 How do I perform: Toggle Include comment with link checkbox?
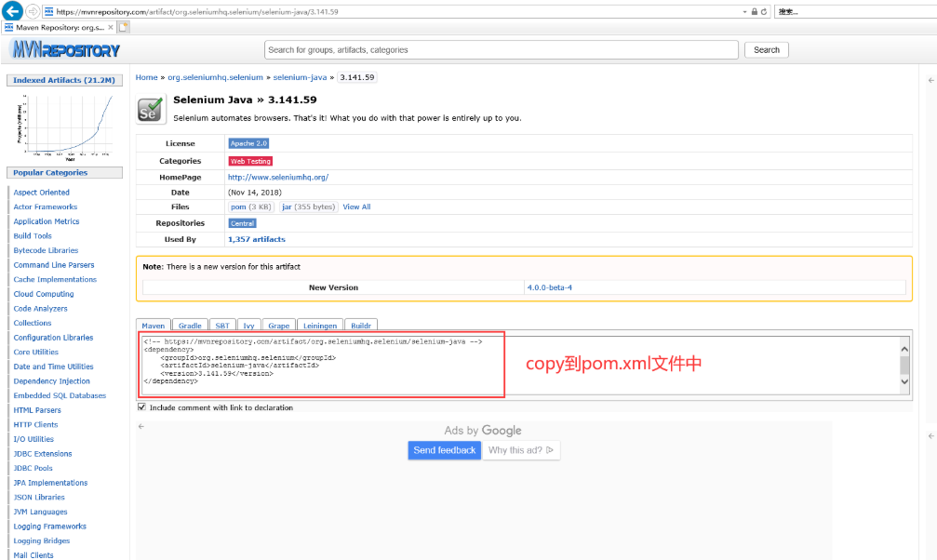click(x=141, y=407)
